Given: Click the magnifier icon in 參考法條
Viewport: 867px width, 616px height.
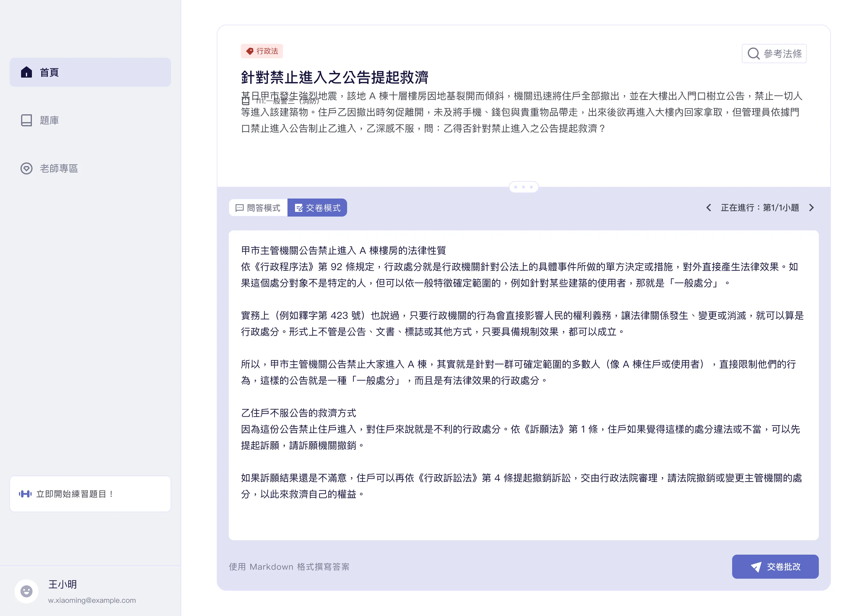Looking at the screenshot, I should point(753,53).
